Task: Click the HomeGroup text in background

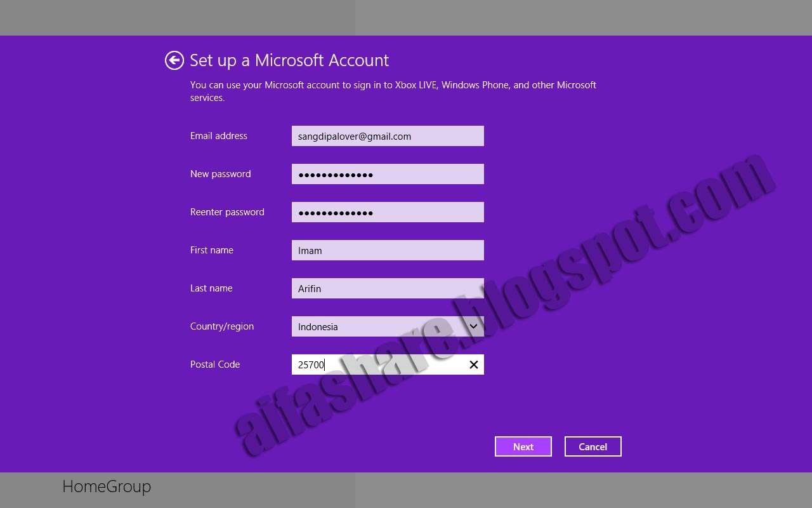Action: tap(107, 487)
